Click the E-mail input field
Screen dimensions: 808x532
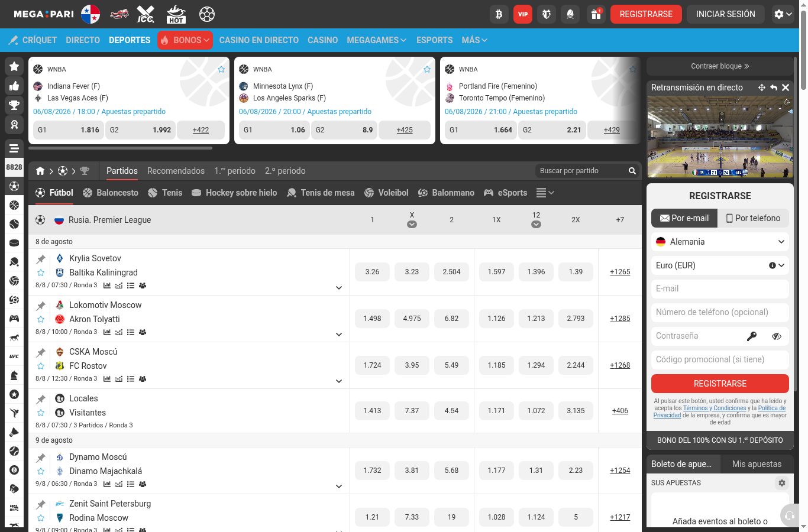(x=720, y=289)
